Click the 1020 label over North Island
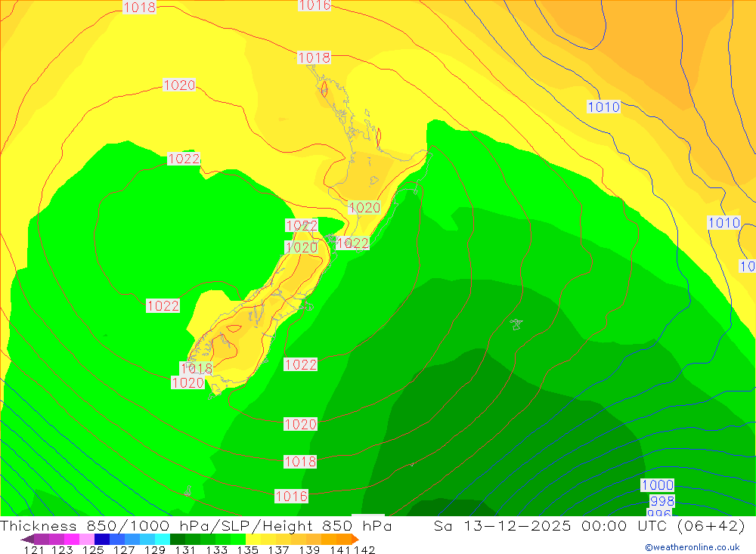 [364, 208]
